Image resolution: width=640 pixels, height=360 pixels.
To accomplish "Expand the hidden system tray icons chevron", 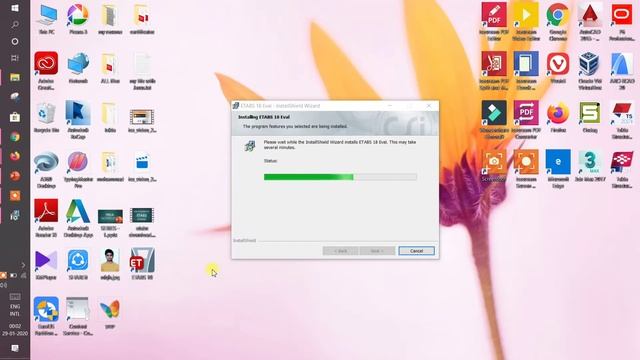I will (23, 265).
